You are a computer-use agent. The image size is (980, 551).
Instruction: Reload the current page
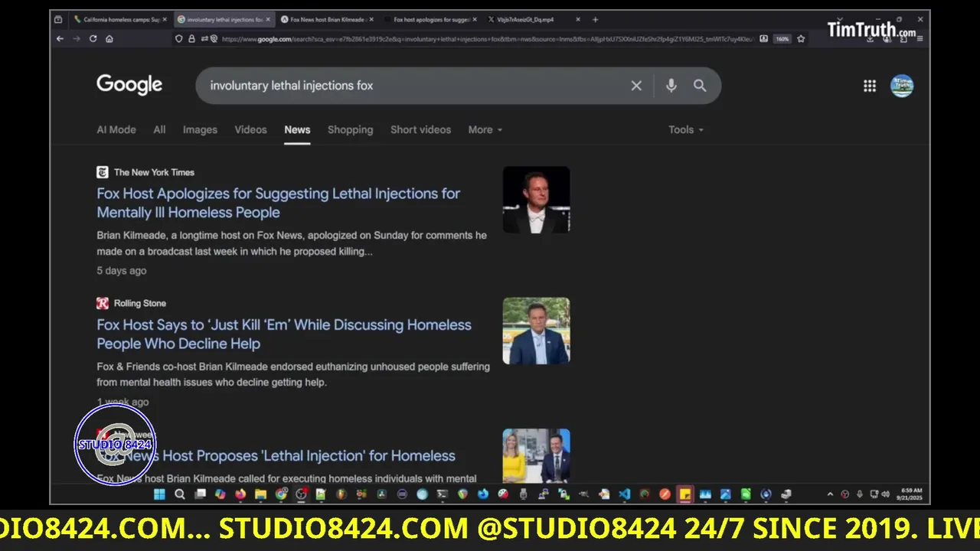pyautogui.click(x=93, y=39)
